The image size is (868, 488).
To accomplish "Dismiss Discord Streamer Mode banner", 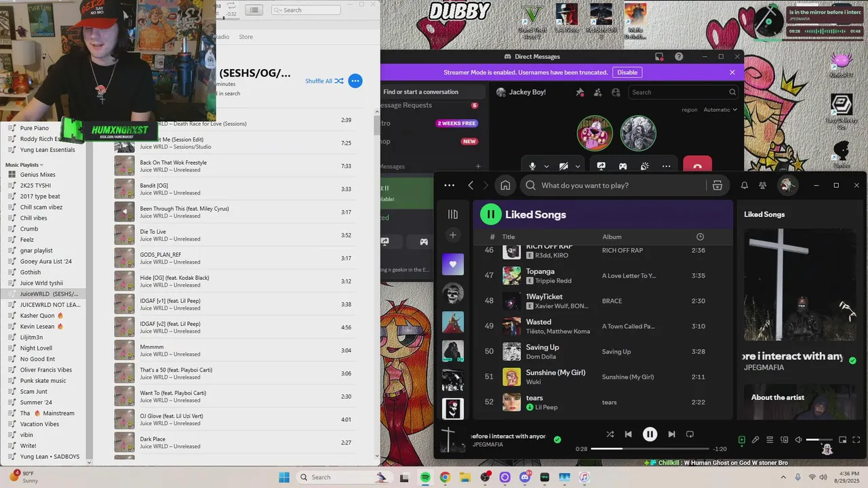I will point(732,72).
